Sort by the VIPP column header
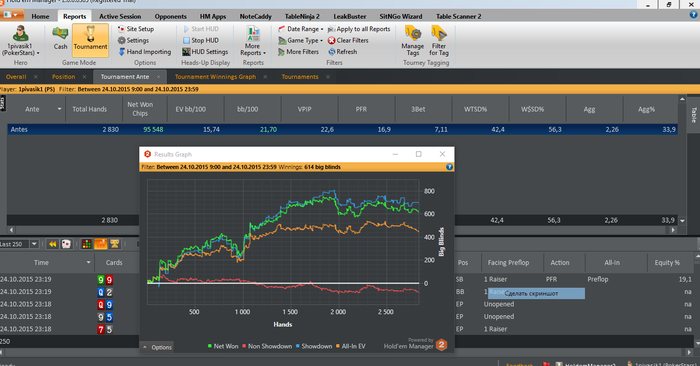700x366 pixels. [x=304, y=109]
